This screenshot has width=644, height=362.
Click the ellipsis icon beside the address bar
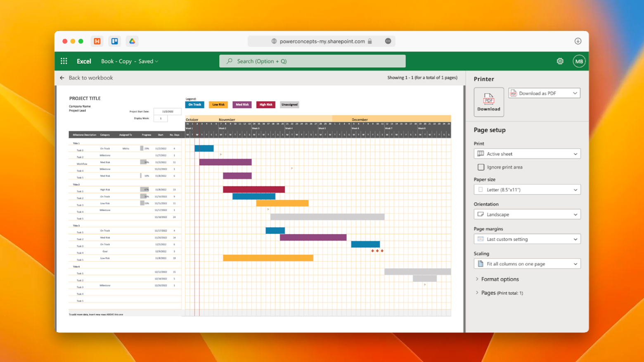[x=388, y=41]
